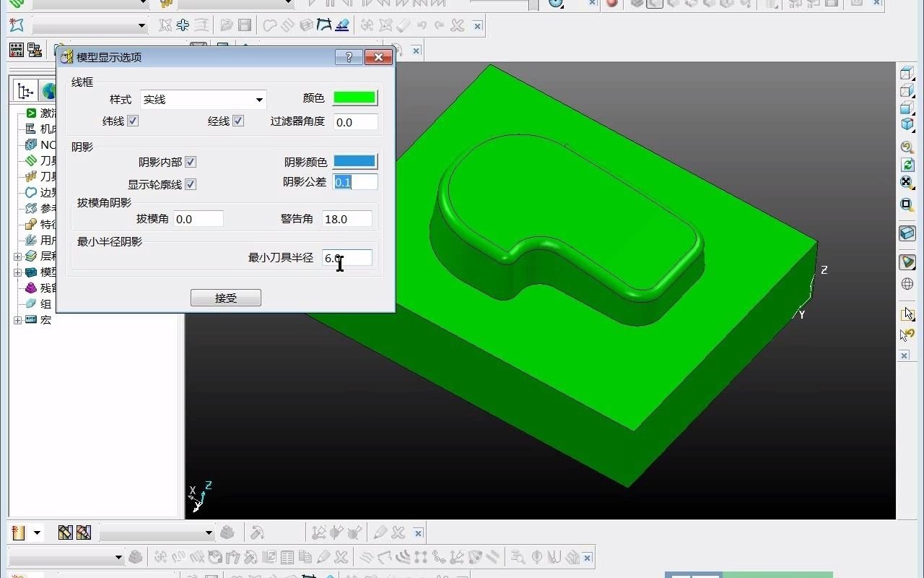The height and width of the screenshot is (578, 924).
Task: Click the blue underlined boundary edit icon
Action: point(342,26)
